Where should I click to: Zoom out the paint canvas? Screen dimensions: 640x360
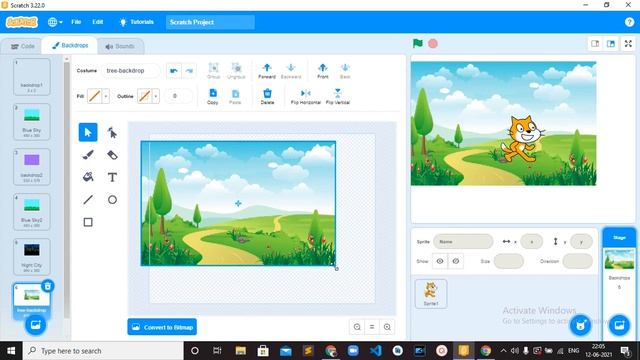pos(357,327)
